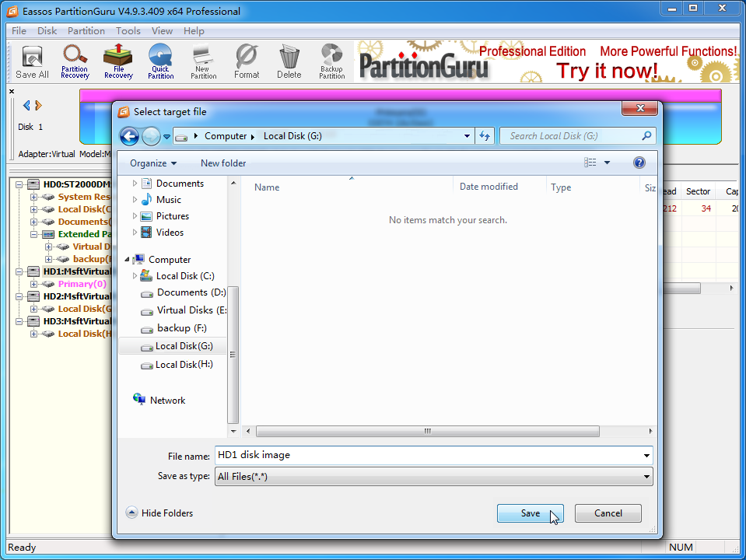Open the Help menu

(194, 31)
